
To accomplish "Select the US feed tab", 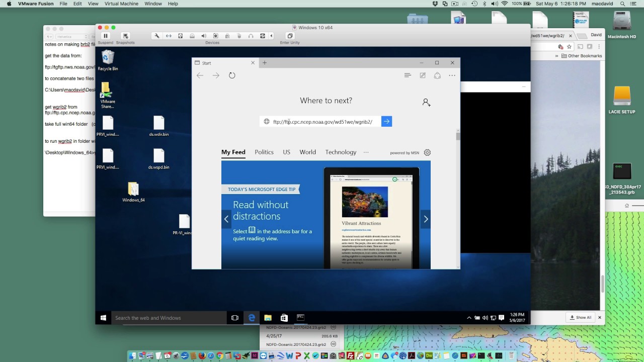I will coord(286,152).
